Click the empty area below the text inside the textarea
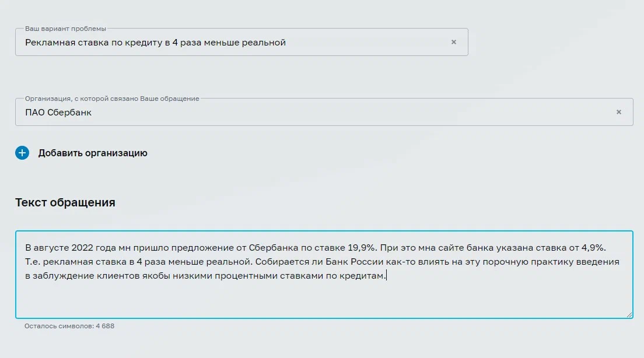 pos(324,300)
